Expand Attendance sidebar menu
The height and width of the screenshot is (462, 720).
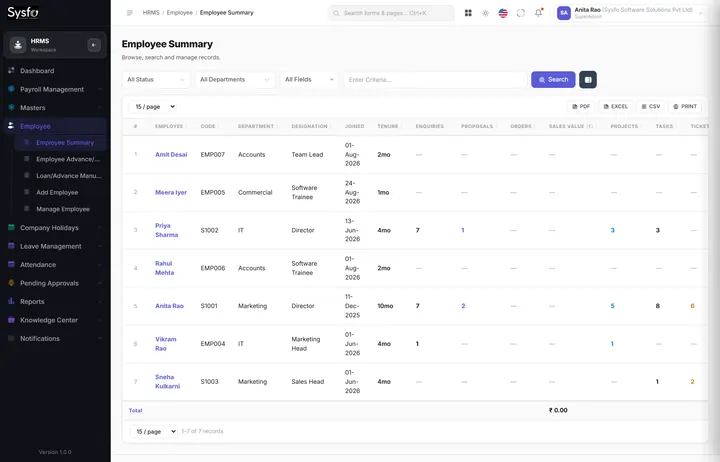click(x=55, y=265)
